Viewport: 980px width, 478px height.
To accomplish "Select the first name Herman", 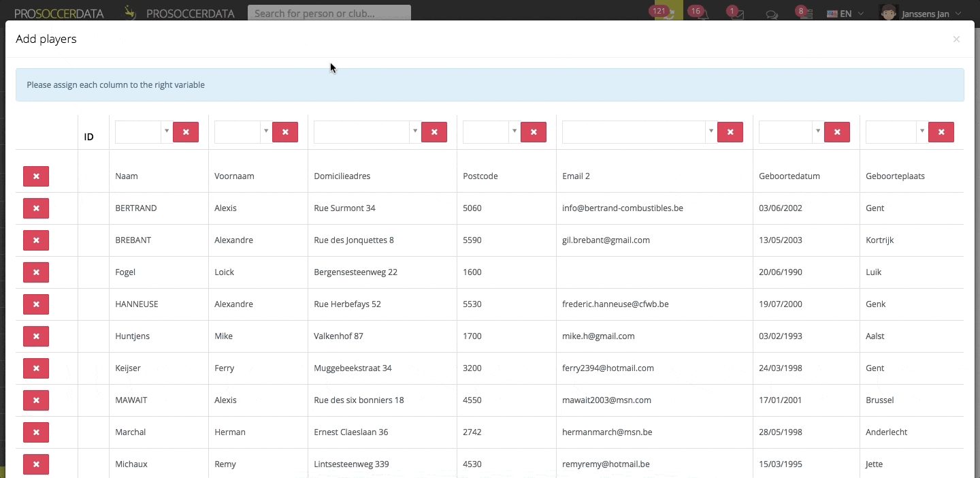I will coord(230,432).
